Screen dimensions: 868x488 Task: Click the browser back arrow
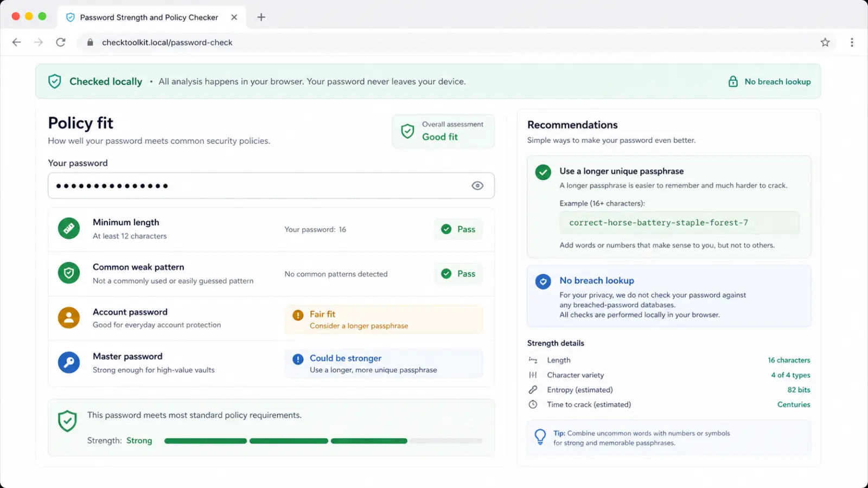point(17,42)
